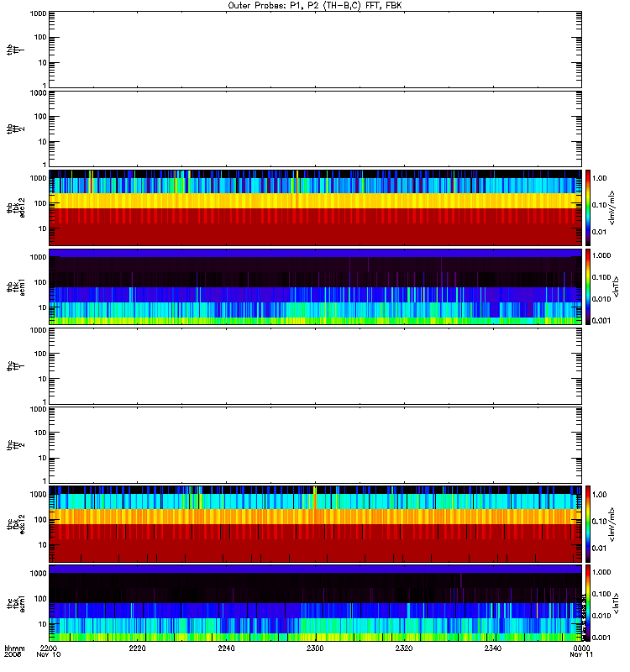
Task: Click the 'thb fff 1' y-axis label
Action: 16,50
